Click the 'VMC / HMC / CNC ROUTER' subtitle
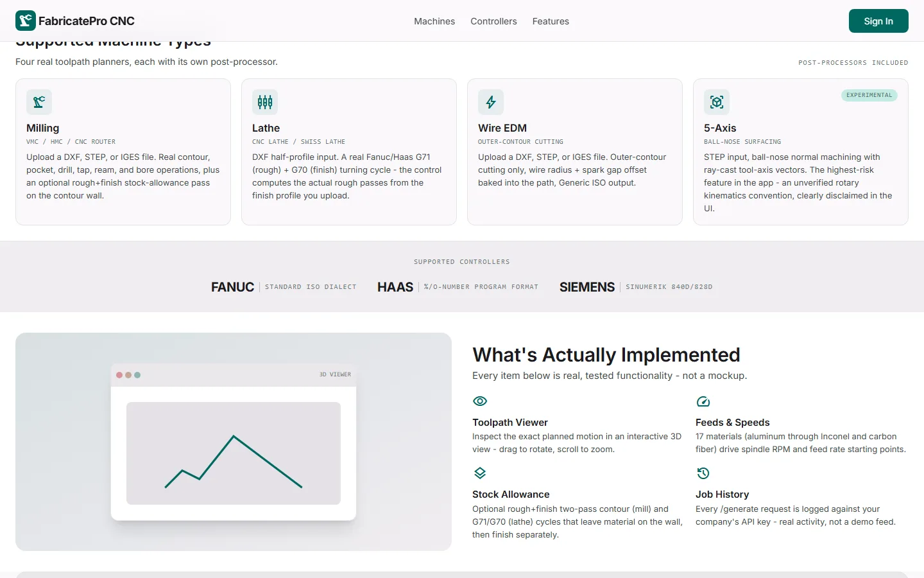 pos(71,142)
